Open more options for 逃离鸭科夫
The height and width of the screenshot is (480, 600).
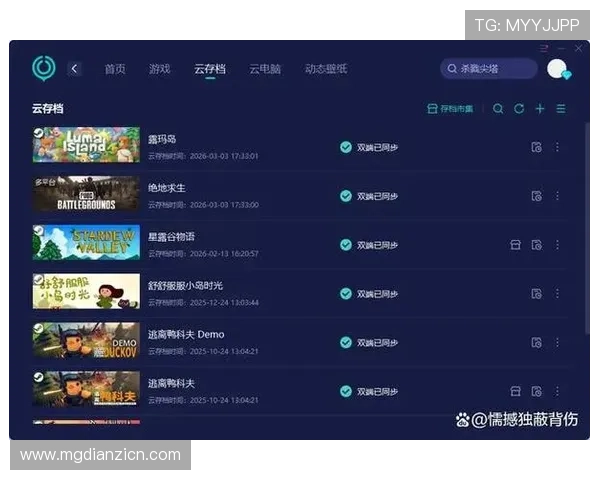click(557, 391)
